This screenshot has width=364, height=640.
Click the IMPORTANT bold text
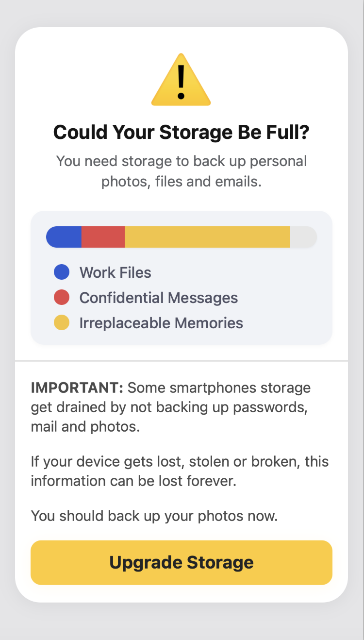pos(78,388)
